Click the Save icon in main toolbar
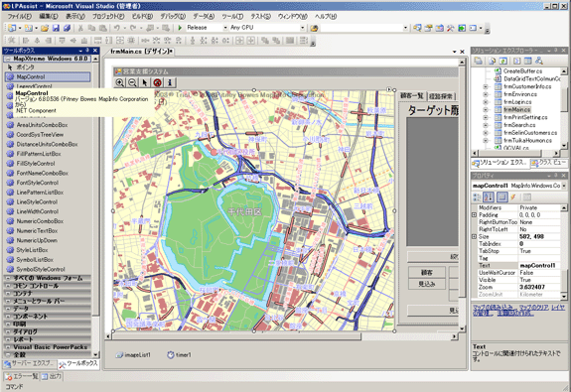Screen dimensions: 571x392 (56, 28)
